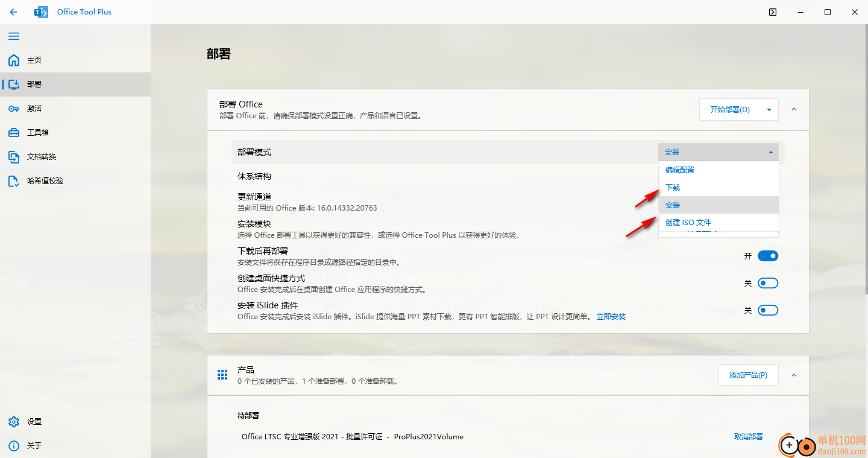This screenshot has height=458, width=868.
Task: Click the document convert icon beside 文档转换
Action: tap(14, 157)
